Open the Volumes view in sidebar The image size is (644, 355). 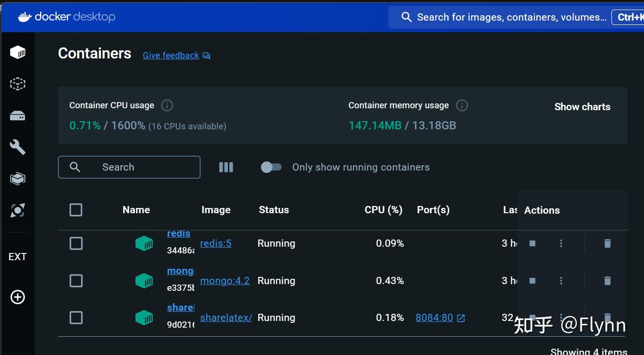(18, 116)
